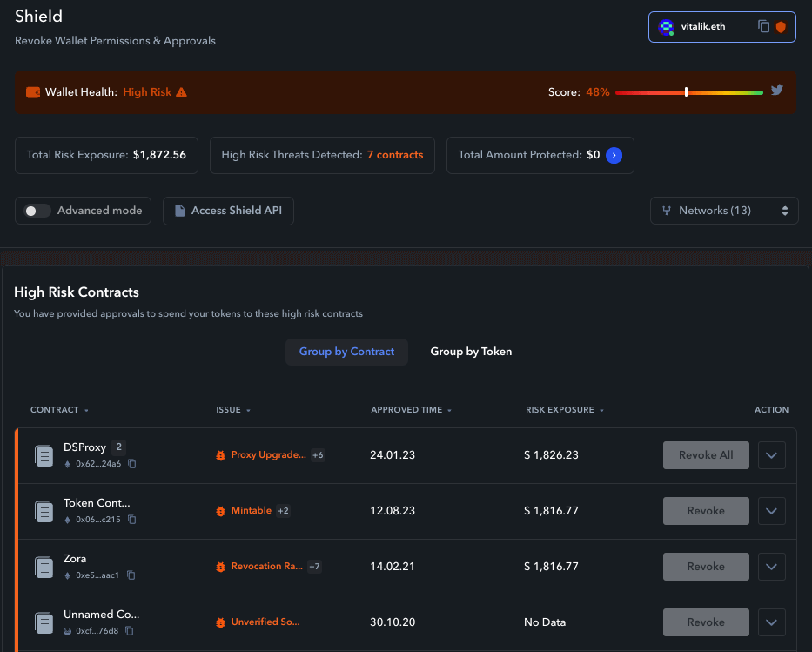
Task: Toggle the Advanced mode switch
Action: (37, 211)
